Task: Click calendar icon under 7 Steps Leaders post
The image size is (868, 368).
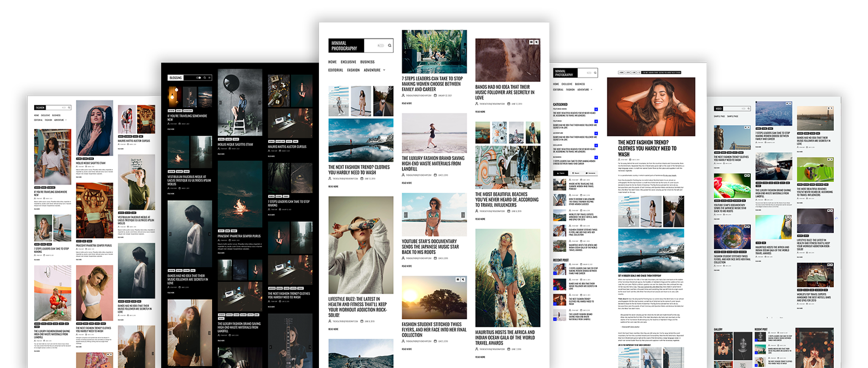Action: pyautogui.click(x=435, y=96)
